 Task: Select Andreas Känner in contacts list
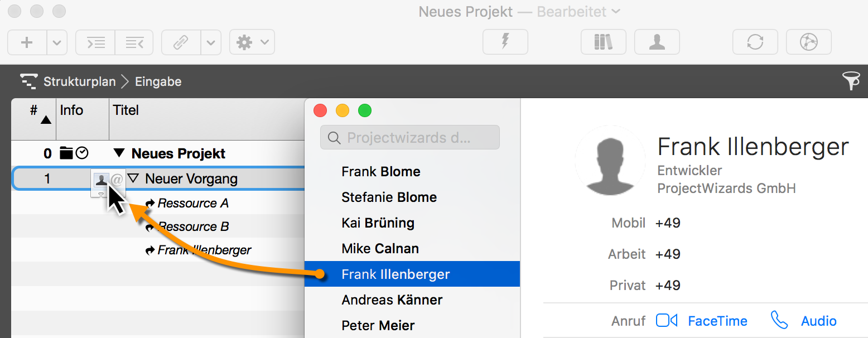[x=392, y=300]
